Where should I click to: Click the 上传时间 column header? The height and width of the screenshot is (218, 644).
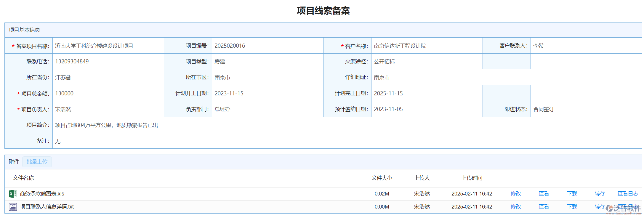pos(472,178)
